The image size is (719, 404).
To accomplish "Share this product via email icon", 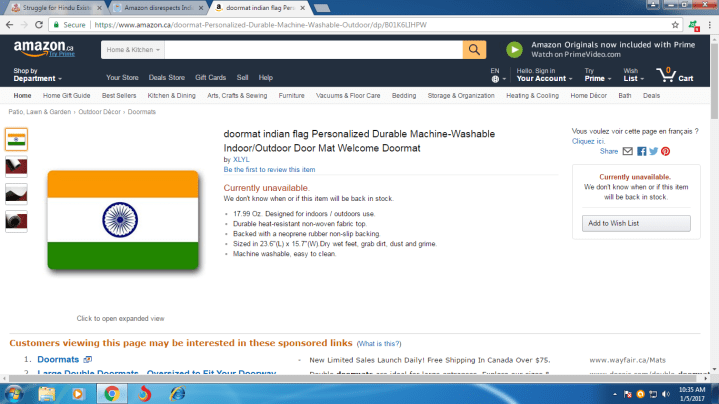I will 627,151.
